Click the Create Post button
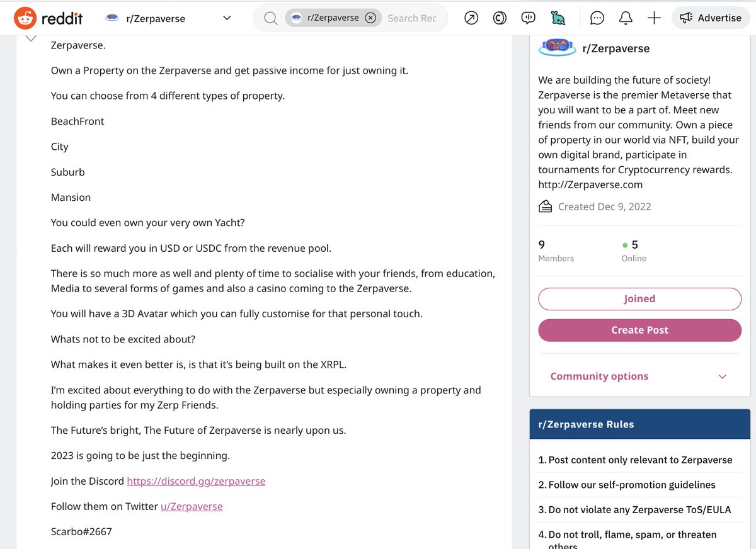 point(639,331)
